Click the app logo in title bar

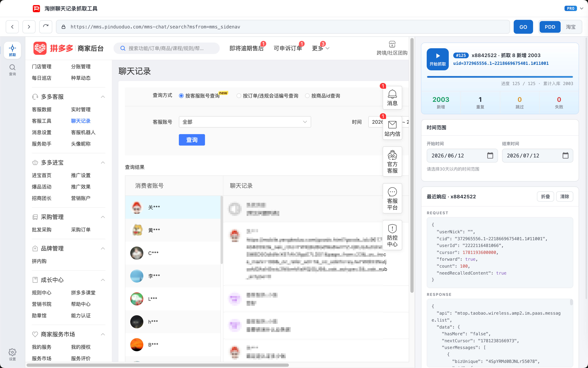36,9
